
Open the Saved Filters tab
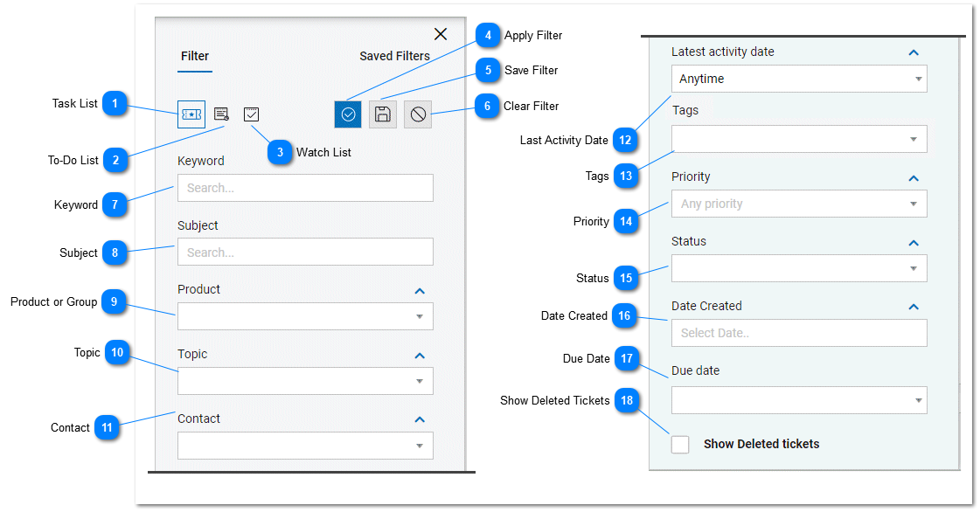[394, 56]
